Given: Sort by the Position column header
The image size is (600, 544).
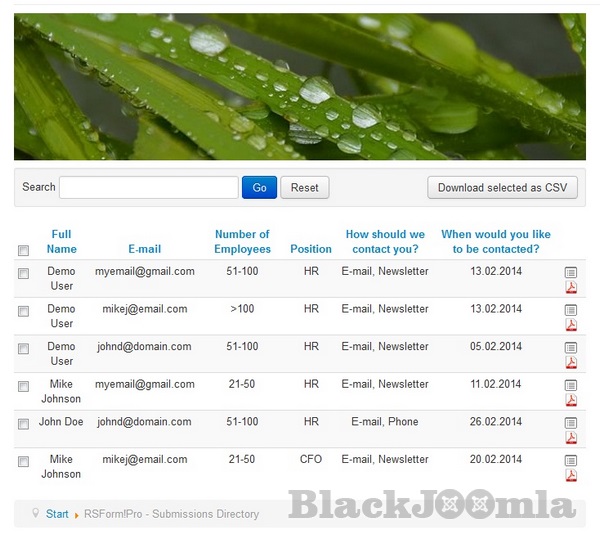Looking at the screenshot, I should point(311,249).
